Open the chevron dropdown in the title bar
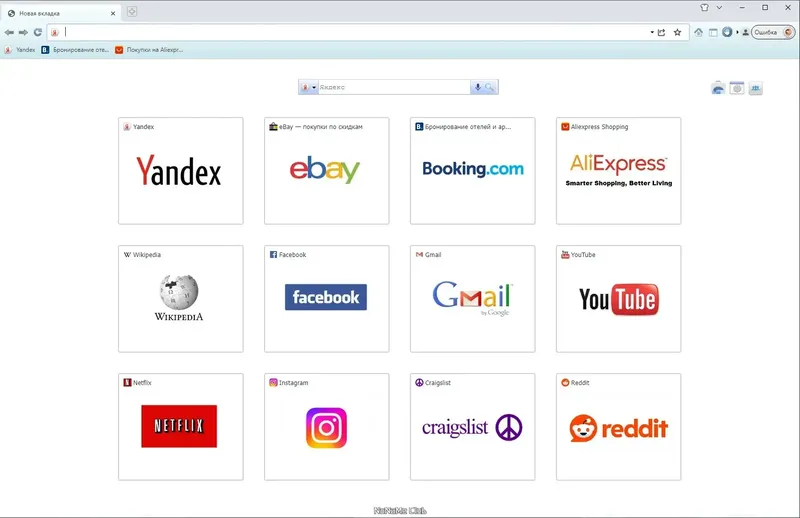 (x=719, y=8)
